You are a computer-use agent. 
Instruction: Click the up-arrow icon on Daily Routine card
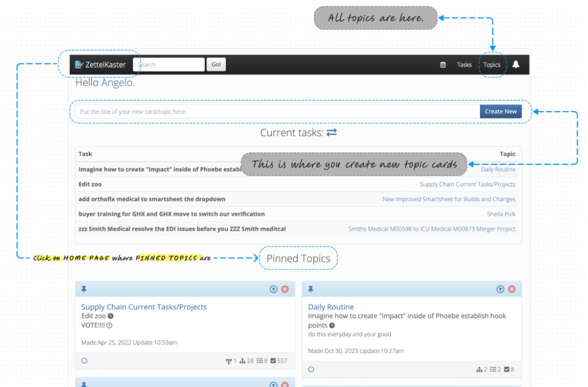[500, 289]
